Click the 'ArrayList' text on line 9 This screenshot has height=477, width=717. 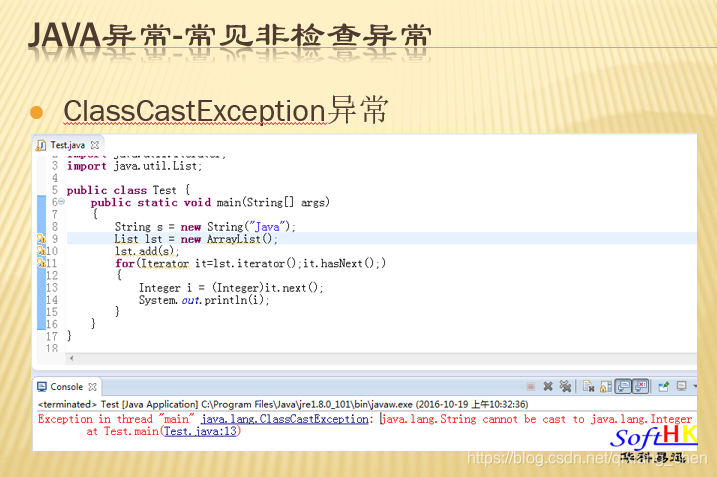(x=234, y=239)
